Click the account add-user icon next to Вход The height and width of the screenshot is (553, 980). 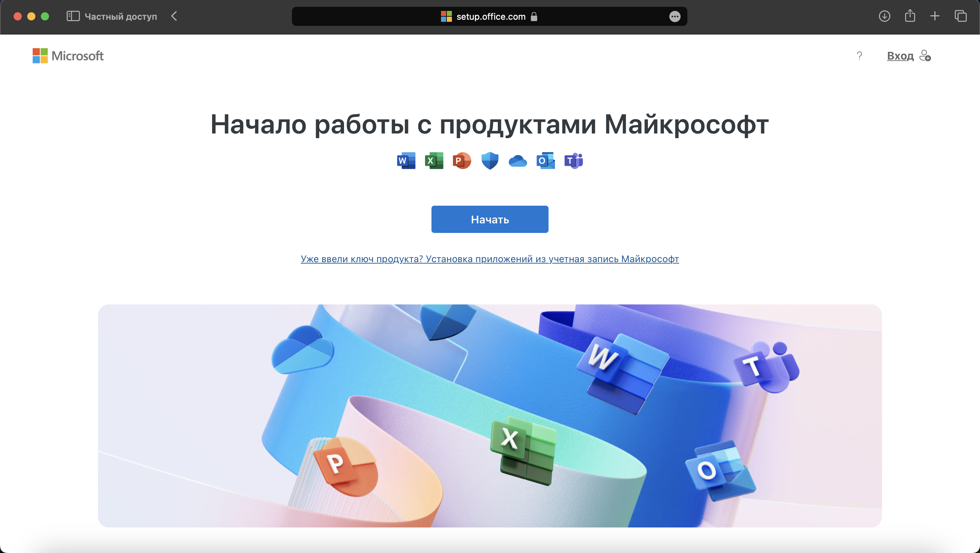pos(925,56)
